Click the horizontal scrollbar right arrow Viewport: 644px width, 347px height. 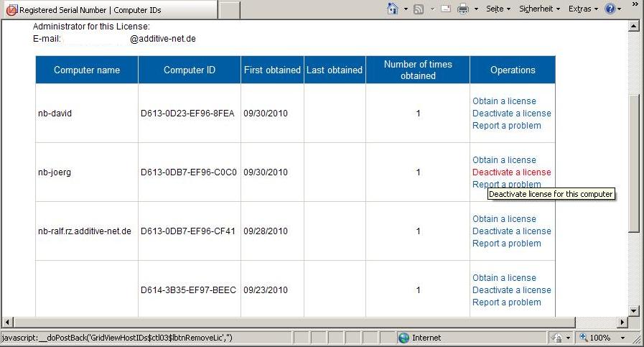tap(622, 322)
